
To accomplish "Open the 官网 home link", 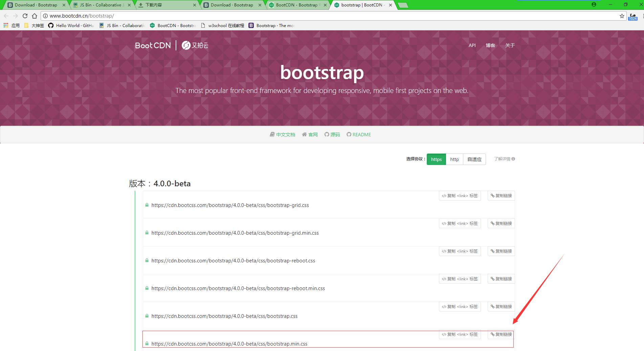I will click(310, 135).
